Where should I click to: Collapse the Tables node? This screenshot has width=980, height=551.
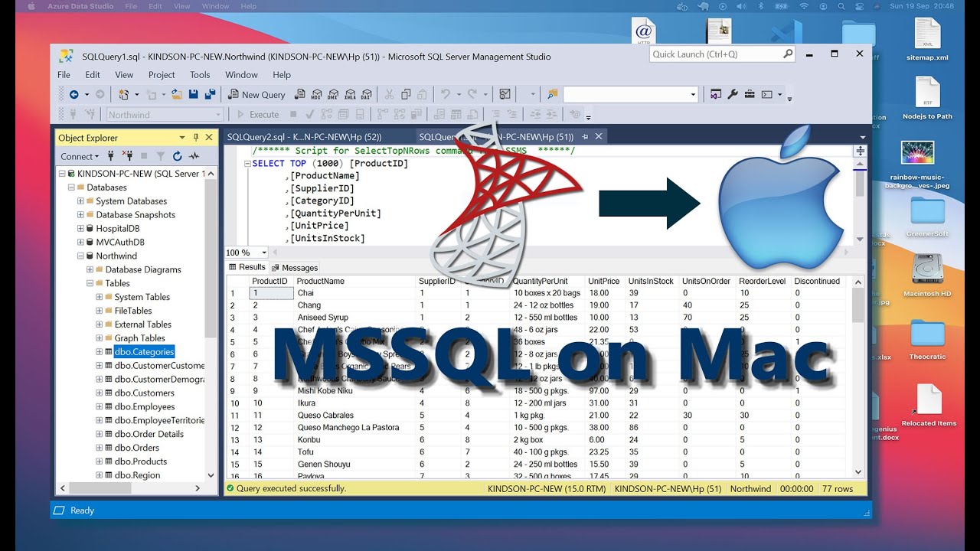pos(90,283)
